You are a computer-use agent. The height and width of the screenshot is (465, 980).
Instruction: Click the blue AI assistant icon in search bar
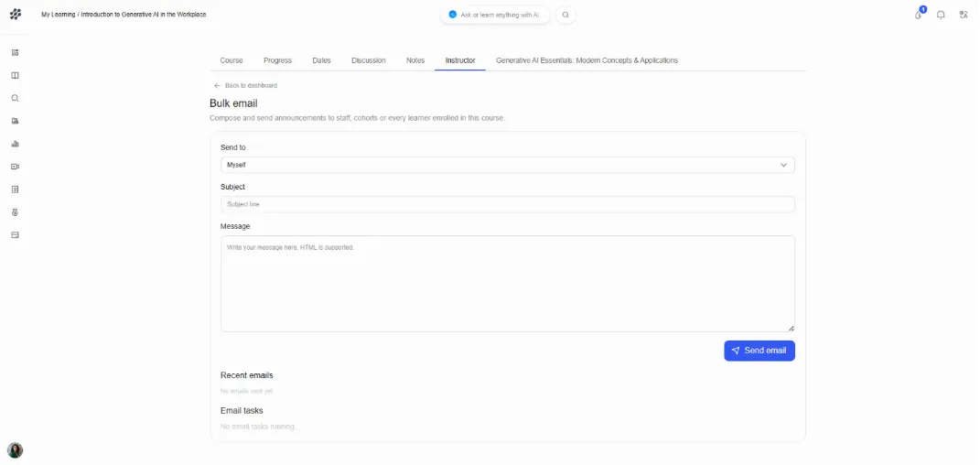pos(453,15)
